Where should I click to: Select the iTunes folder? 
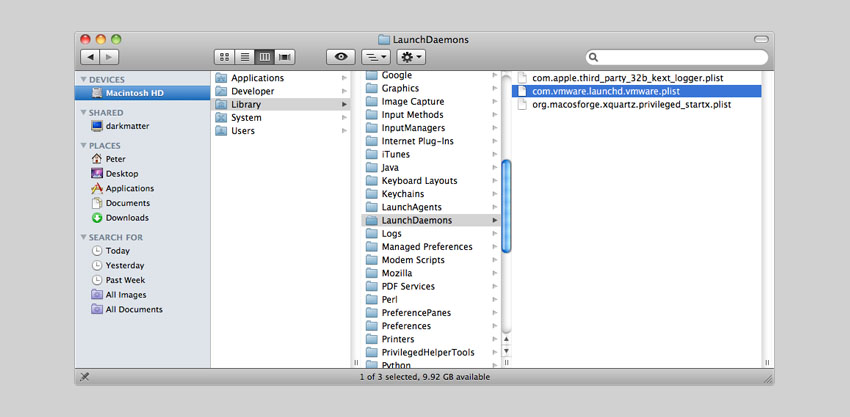[x=431, y=154]
